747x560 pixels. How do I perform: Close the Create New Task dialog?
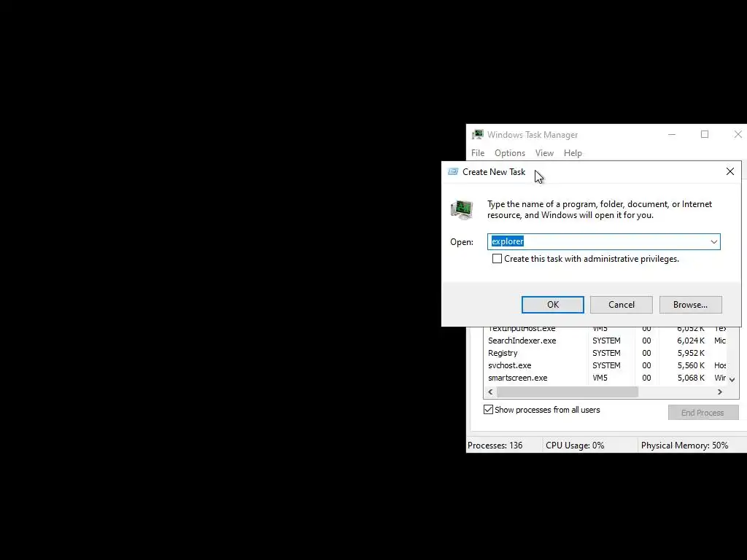coord(729,171)
